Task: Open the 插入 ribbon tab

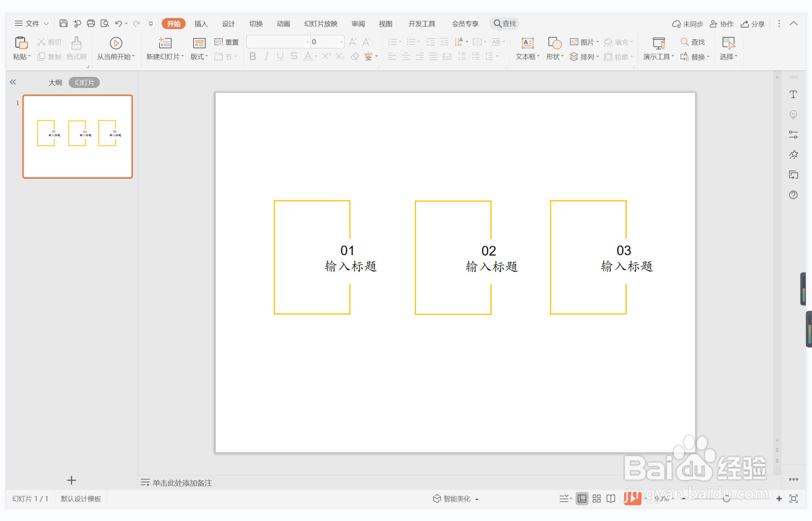Action: point(201,24)
